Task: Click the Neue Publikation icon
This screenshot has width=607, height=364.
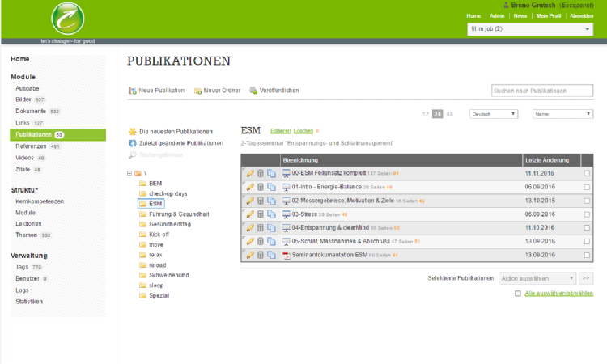Action: (133, 91)
